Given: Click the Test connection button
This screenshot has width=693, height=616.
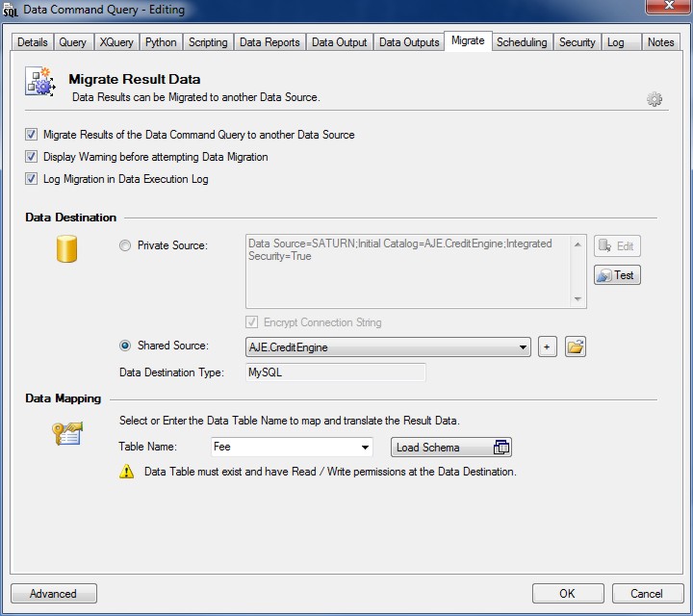Looking at the screenshot, I should (617, 275).
